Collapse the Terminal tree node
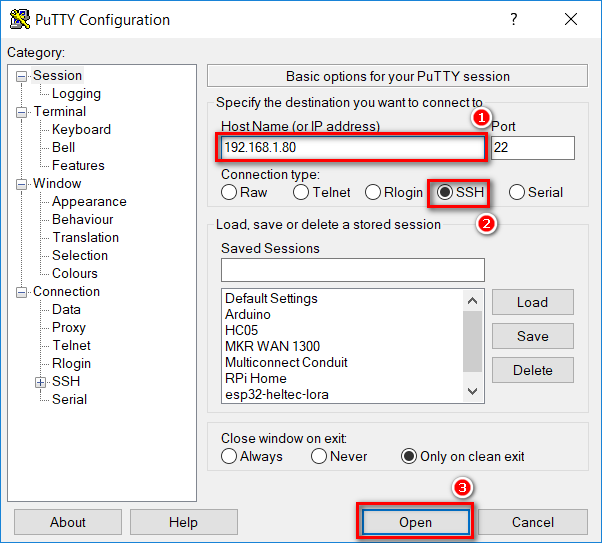602x543 pixels. point(22,113)
